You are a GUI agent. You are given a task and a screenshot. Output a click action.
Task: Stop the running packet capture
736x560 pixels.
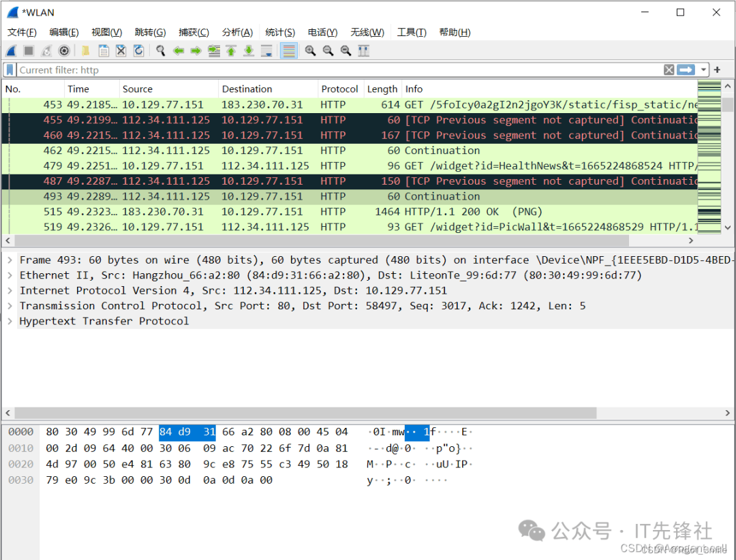click(29, 50)
